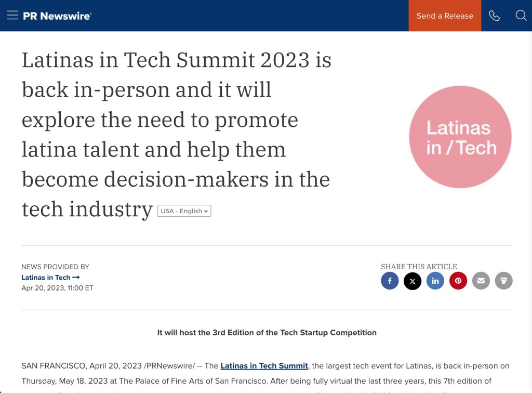Click the Share This Article label
Viewport: 532px width, 393px height.
419,267
